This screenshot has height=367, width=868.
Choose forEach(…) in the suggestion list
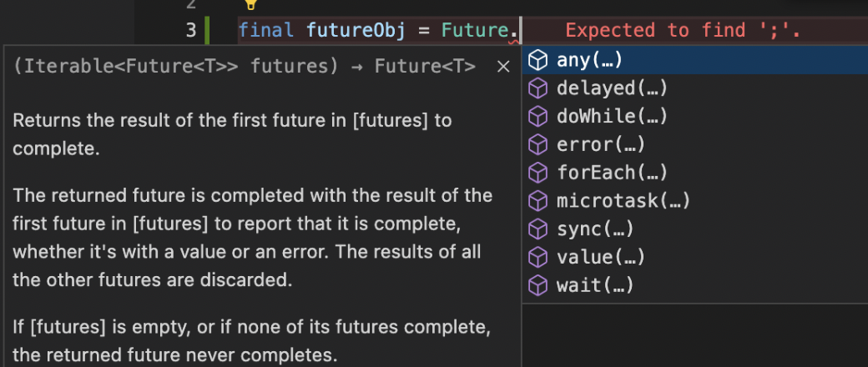694,173
